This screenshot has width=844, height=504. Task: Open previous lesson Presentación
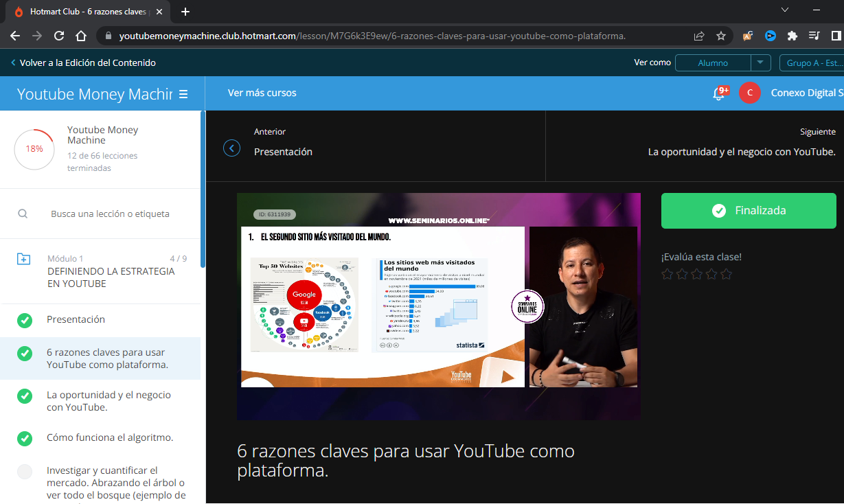(283, 152)
